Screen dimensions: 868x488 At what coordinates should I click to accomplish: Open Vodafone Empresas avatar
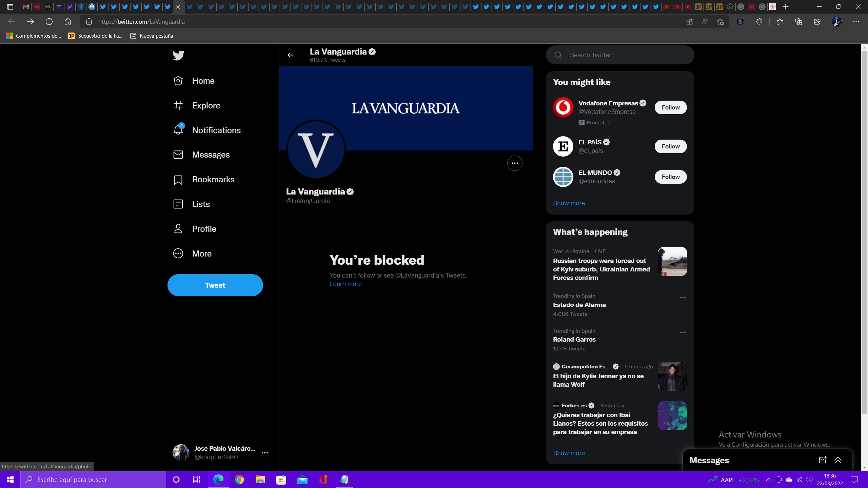[x=563, y=107]
